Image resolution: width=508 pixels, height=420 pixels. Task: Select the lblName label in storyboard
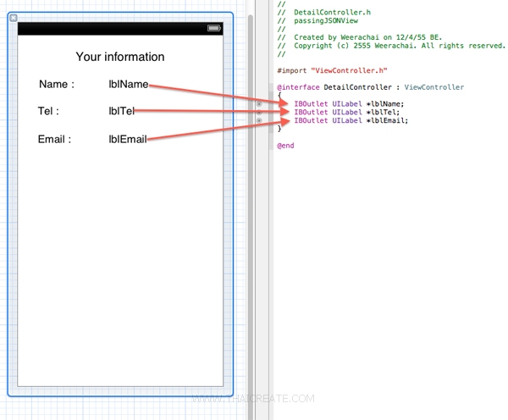[129, 85]
